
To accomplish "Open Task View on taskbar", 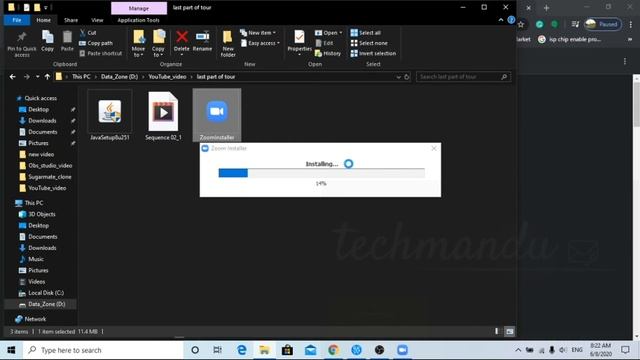I will pyautogui.click(x=218, y=350).
